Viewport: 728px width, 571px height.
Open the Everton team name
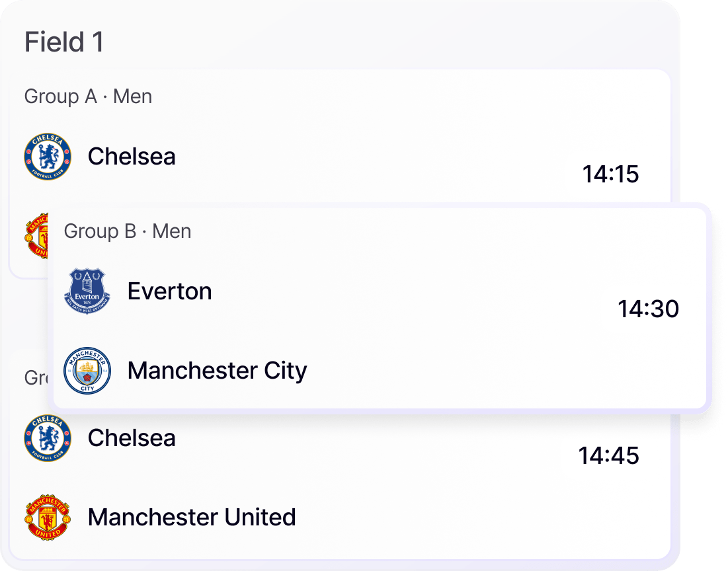(169, 291)
